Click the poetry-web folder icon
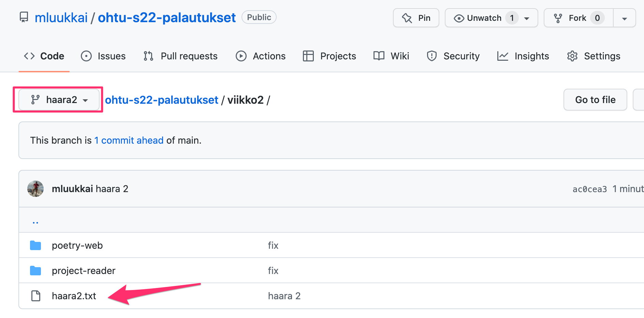 [x=35, y=245]
